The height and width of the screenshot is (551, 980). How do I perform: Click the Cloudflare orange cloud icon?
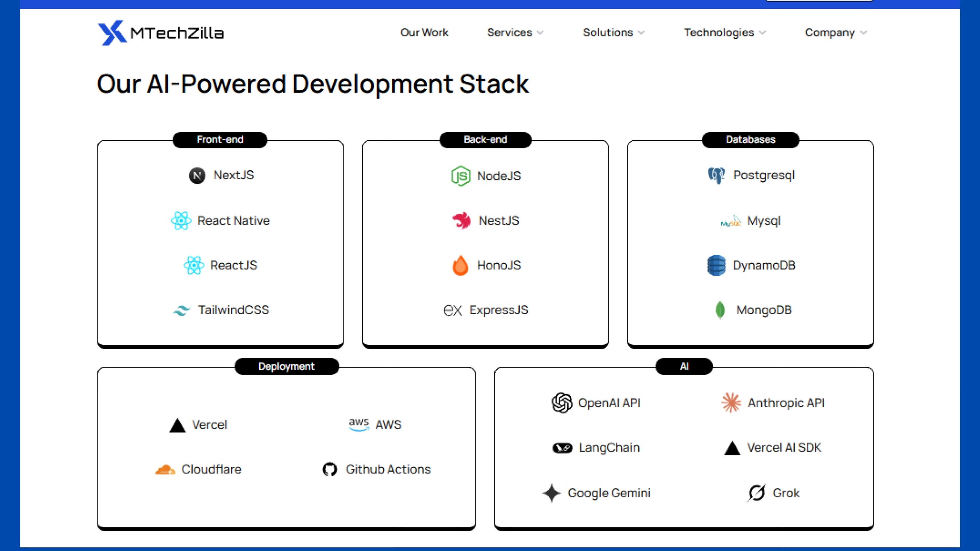(165, 469)
